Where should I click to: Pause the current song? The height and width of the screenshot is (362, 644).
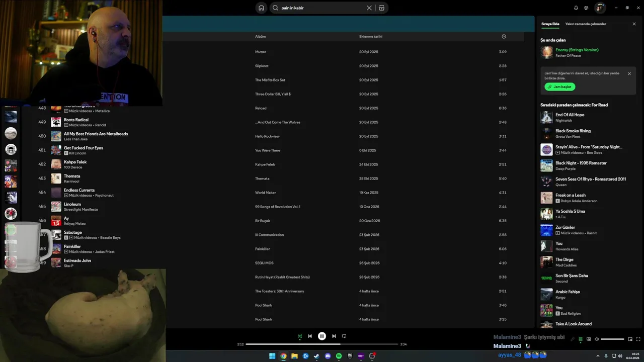[322, 336]
